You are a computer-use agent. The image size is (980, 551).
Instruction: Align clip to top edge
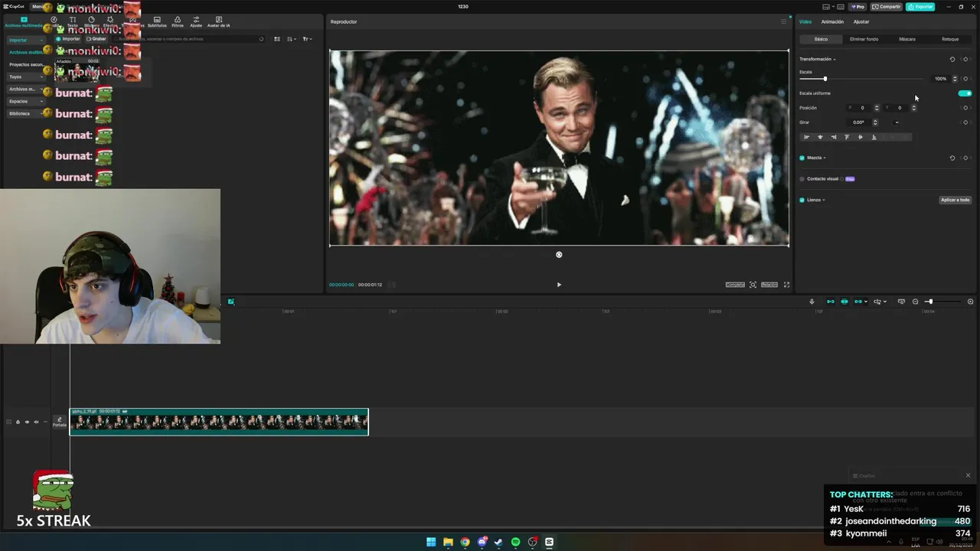tap(847, 137)
